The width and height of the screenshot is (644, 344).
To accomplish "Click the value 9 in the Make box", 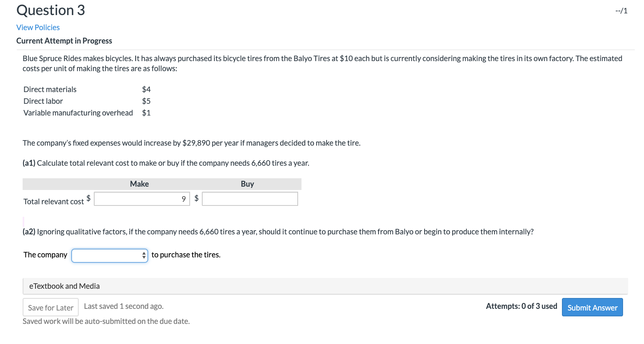I will pos(183,199).
